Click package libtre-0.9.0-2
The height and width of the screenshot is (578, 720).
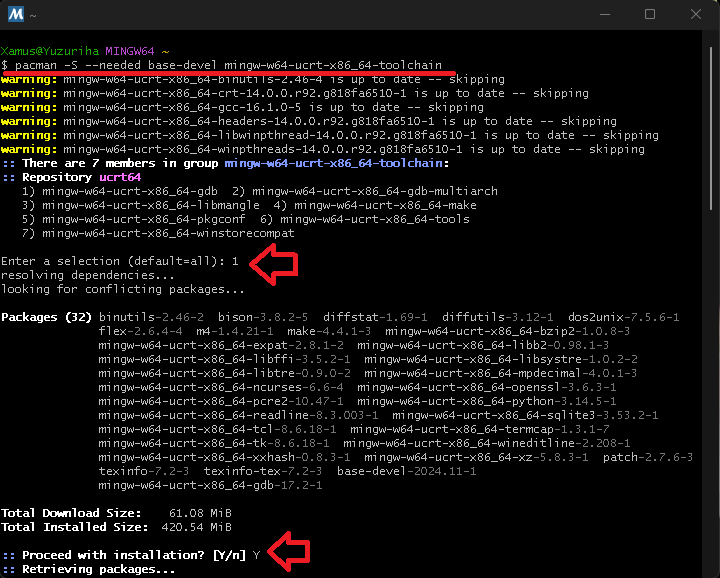click(x=225, y=373)
